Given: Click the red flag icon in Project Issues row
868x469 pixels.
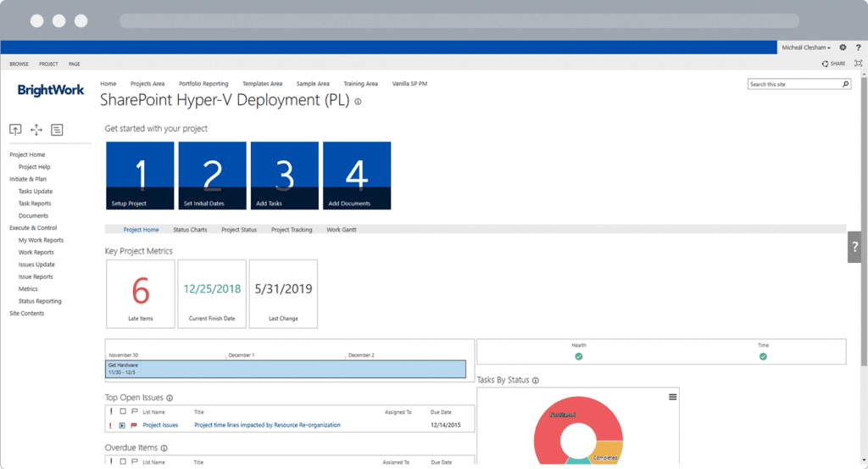Looking at the screenshot, I should tap(133, 425).
